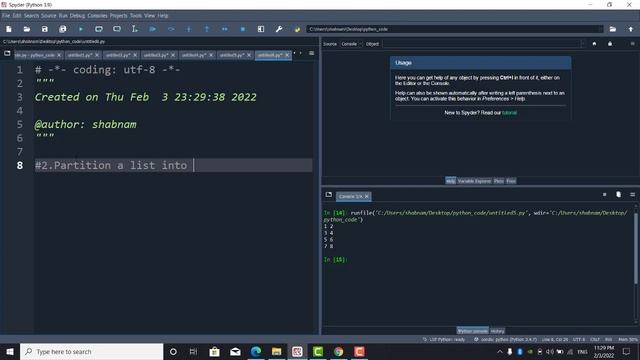Viewport: 640px width, 360px height.
Task: Open the View menu
Action: (149, 16)
